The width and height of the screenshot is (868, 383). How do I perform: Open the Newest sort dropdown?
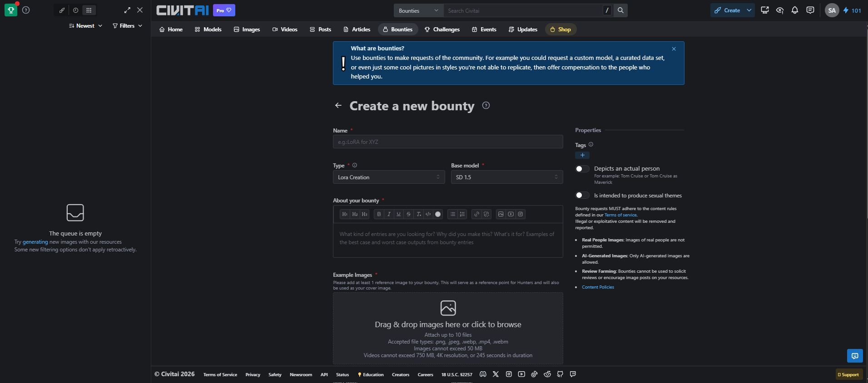click(x=85, y=26)
